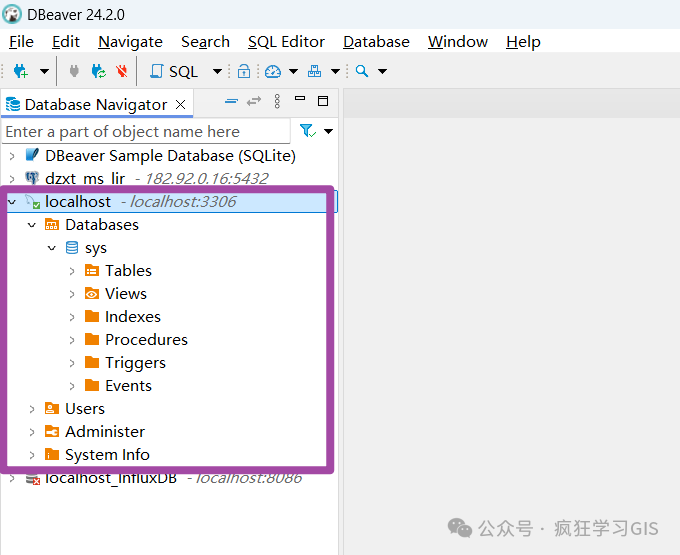Expand the Indexes folder
Image resolution: width=680 pixels, height=555 pixels.
[x=72, y=317]
